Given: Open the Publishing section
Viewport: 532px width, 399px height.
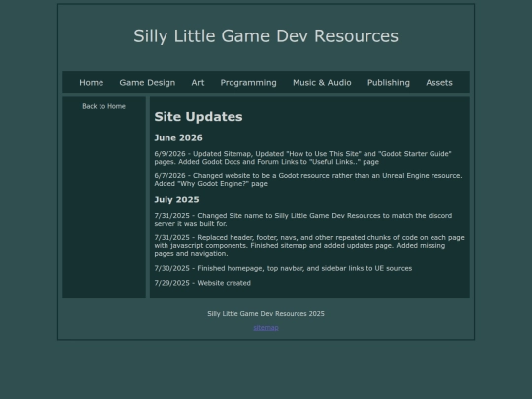Looking at the screenshot, I should pos(388,83).
